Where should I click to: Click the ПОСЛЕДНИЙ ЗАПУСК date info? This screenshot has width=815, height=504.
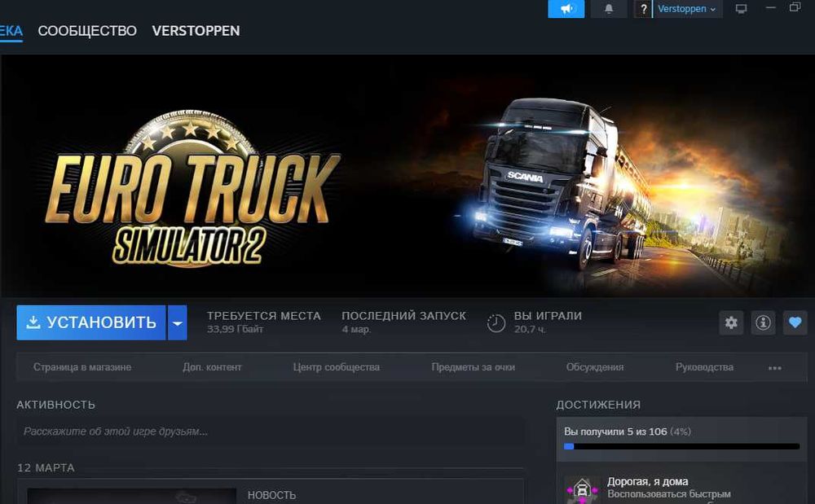coord(404,322)
